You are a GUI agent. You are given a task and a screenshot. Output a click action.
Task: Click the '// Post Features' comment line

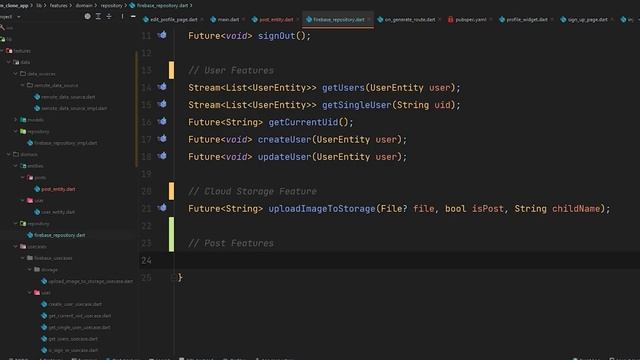[231, 243]
